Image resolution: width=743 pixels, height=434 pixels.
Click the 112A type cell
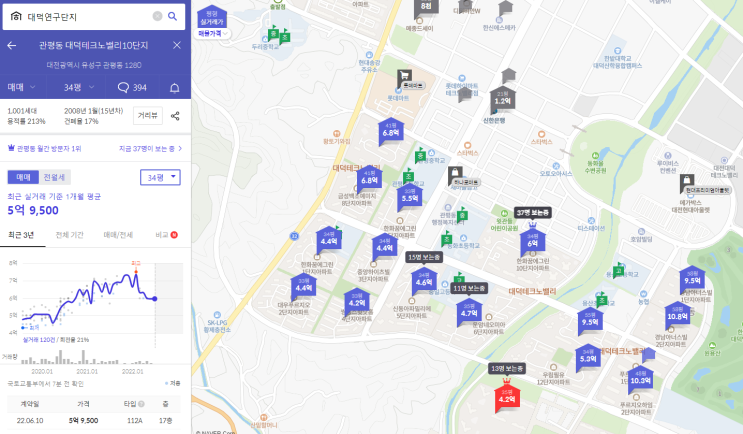[x=135, y=420]
